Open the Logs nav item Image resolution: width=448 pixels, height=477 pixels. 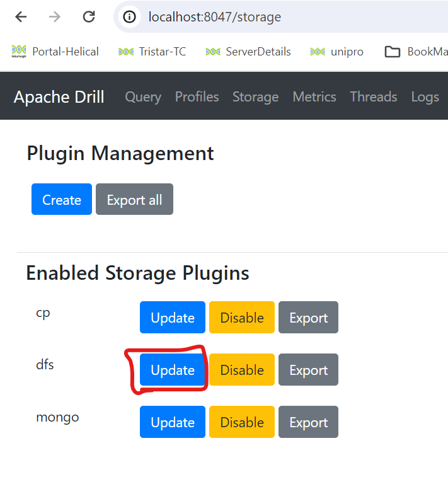(x=425, y=97)
